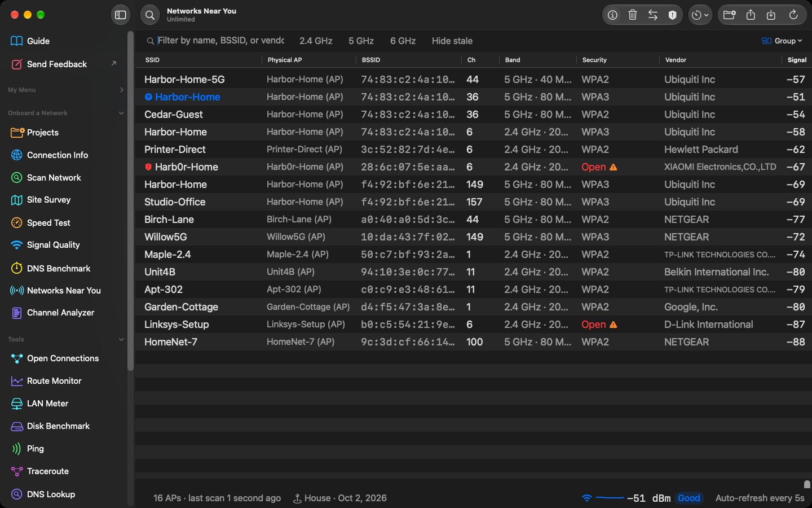812x508 pixels.
Task: Select the Cedar-Guest network row
Action: (x=474, y=115)
